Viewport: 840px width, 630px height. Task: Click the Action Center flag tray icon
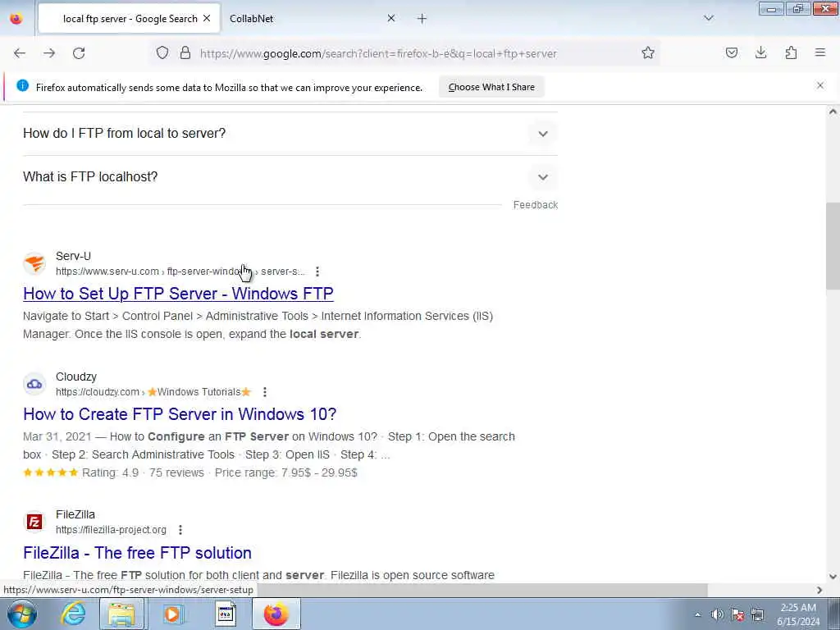click(737, 614)
